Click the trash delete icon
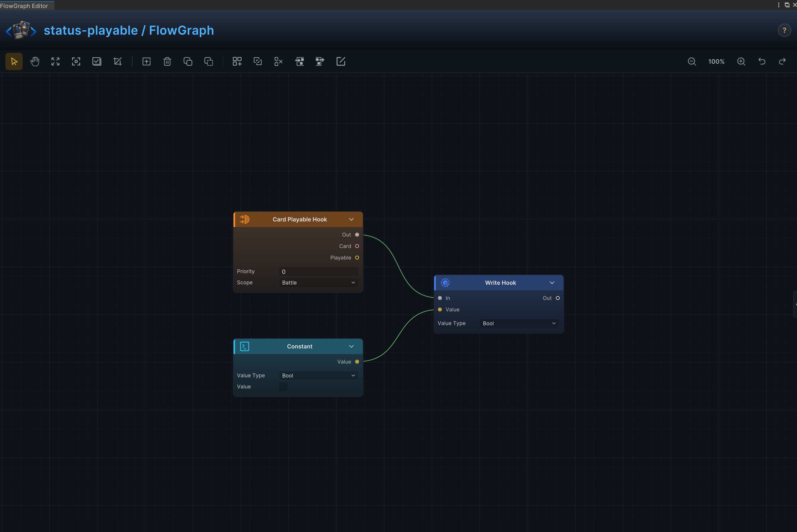Screen dimensions: 797x532 [x=167, y=61]
